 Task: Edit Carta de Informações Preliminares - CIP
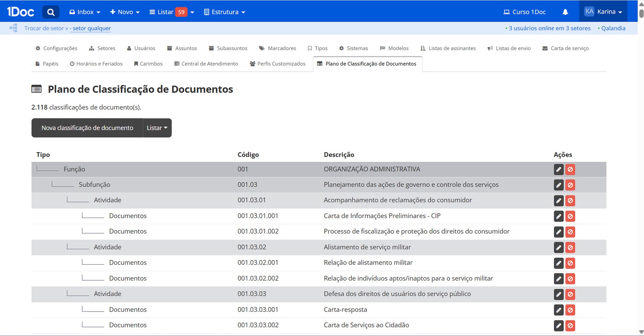[559, 216]
